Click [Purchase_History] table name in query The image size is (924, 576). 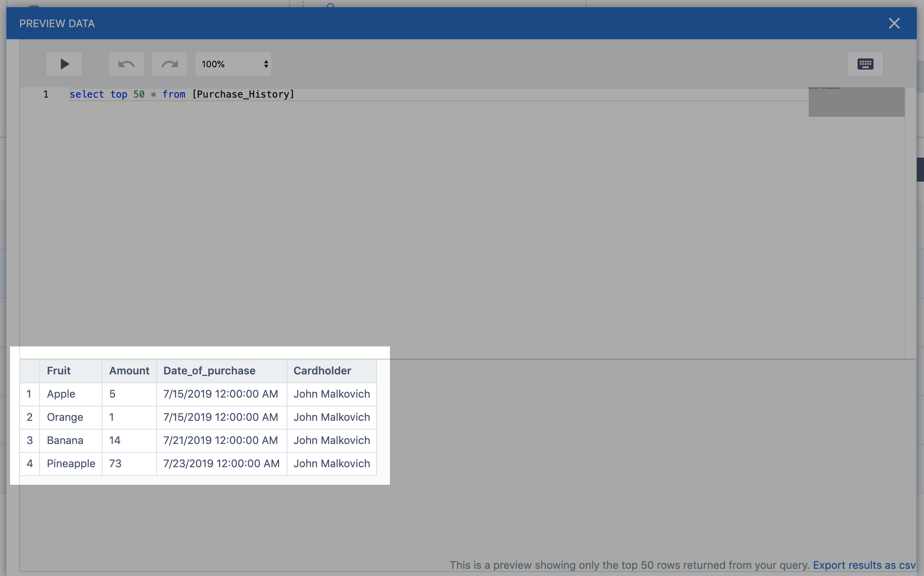click(243, 94)
